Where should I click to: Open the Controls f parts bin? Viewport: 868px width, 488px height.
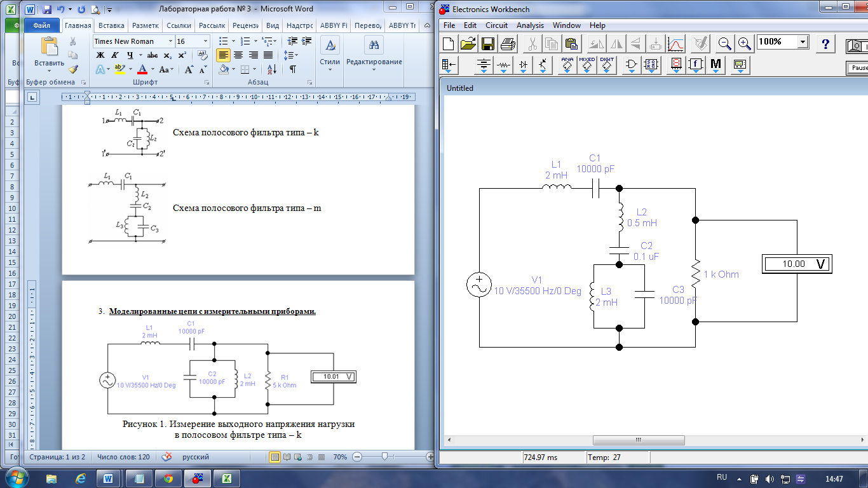[696, 65]
